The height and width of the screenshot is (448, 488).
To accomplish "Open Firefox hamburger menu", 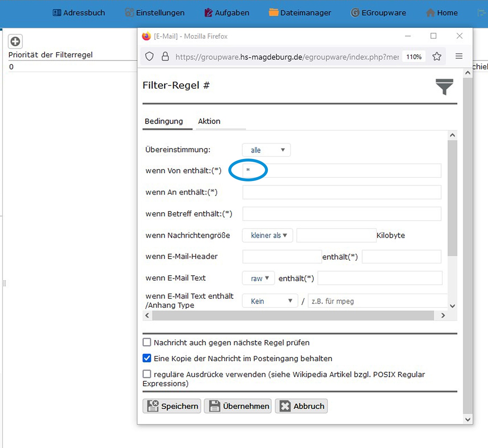I will (459, 56).
